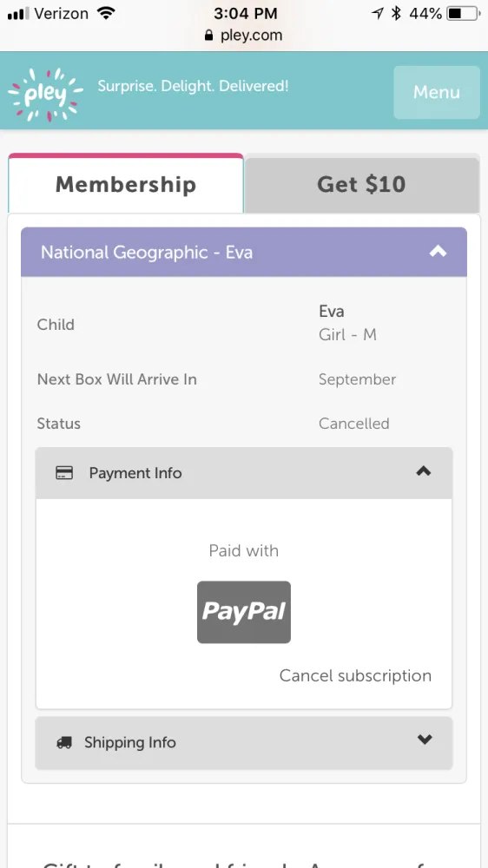
Task: Tap the Payment Info header label
Action: pyautogui.click(x=135, y=473)
